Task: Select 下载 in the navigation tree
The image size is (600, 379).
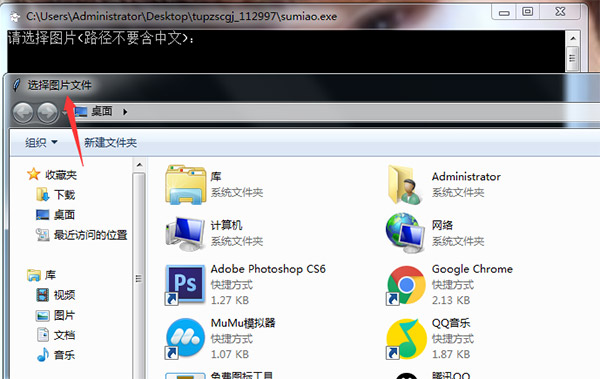Action: [x=64, y=194]
